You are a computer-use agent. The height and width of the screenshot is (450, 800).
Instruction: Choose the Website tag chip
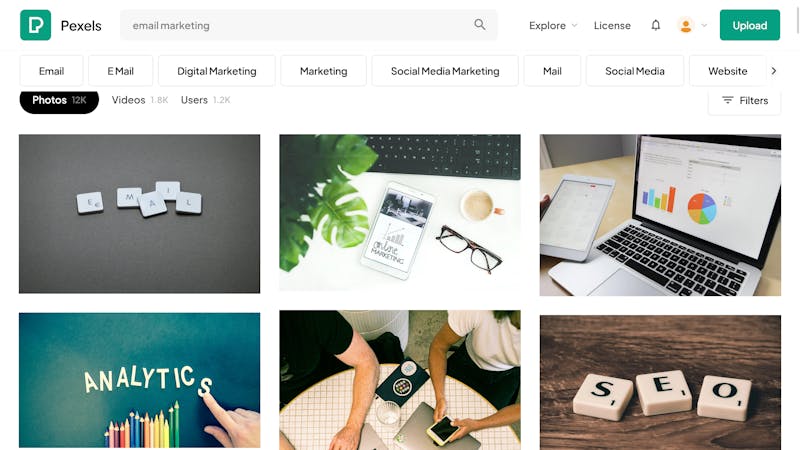click(728, 71)
